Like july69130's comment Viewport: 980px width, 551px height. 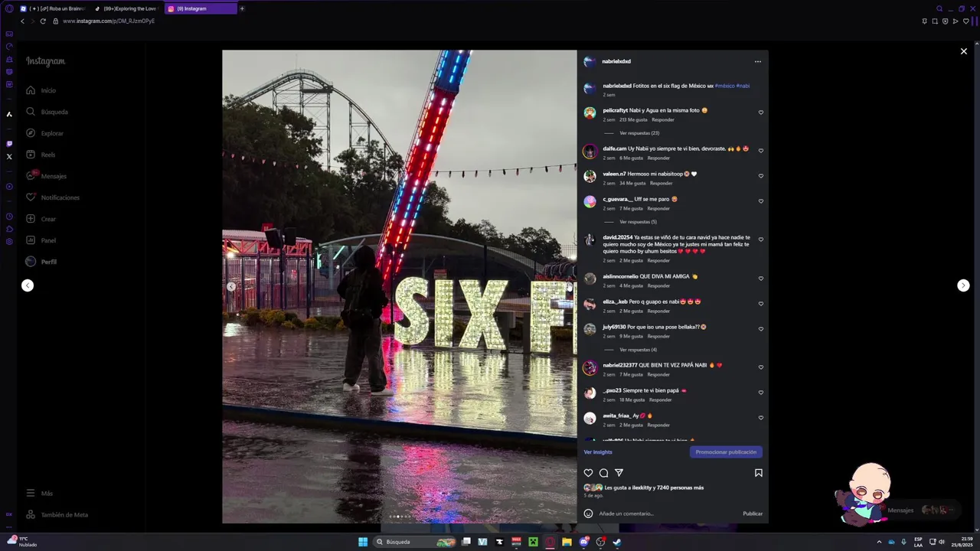point(761,329)
